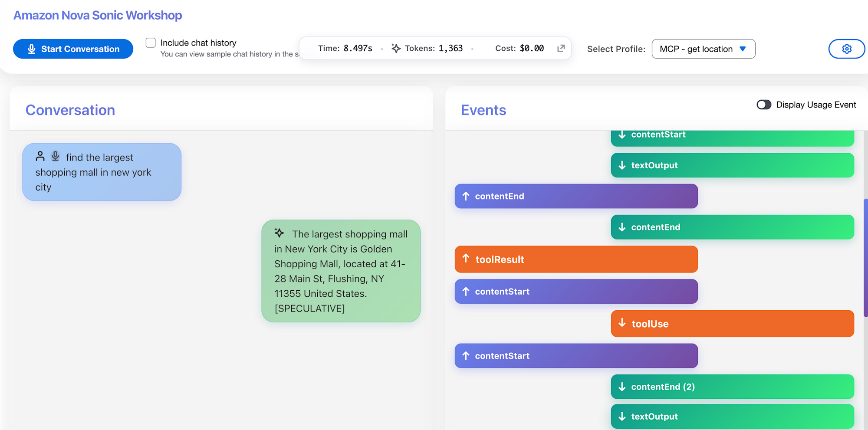The width and height of the screenshot is (868, 430).
Task: Toggle the Display Usage Event switch
Action: coord(763,105)
